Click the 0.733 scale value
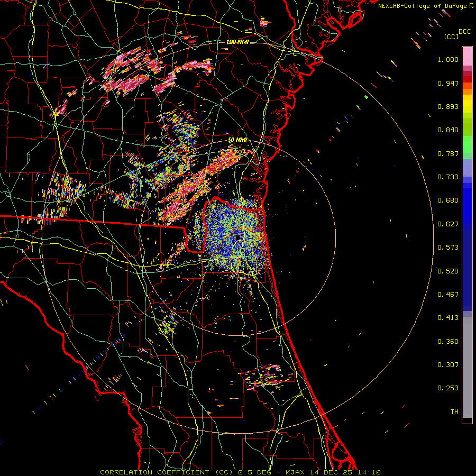 pos(448,177)
